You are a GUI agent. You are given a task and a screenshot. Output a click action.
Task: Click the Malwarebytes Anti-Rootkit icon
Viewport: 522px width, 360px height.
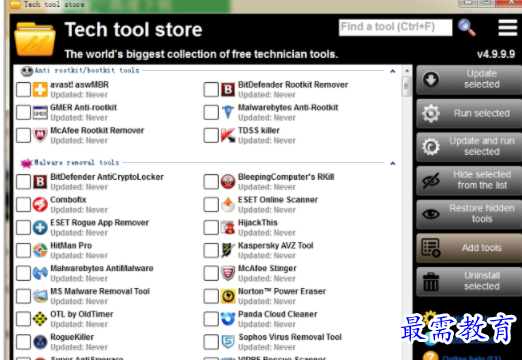228,113
